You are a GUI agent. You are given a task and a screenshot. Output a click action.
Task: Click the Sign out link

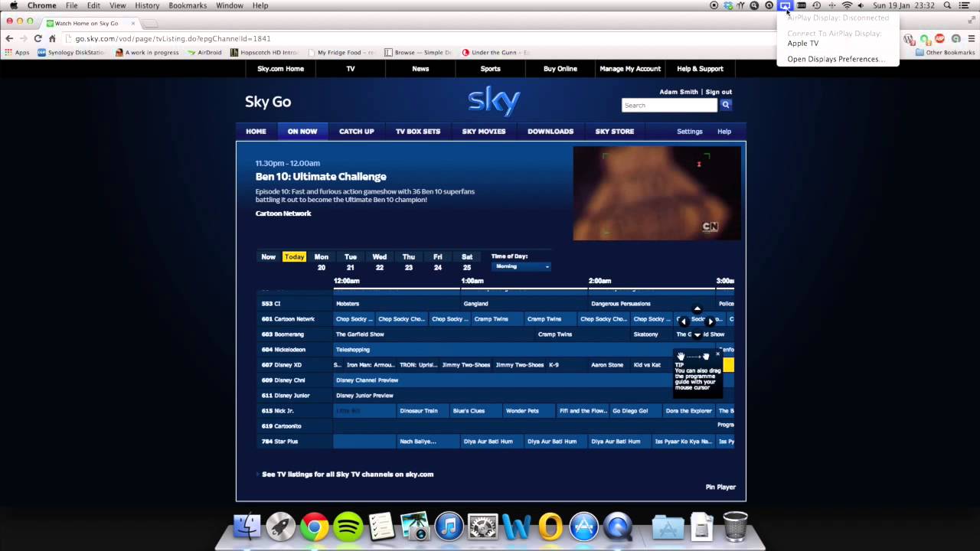click(719, 92)
